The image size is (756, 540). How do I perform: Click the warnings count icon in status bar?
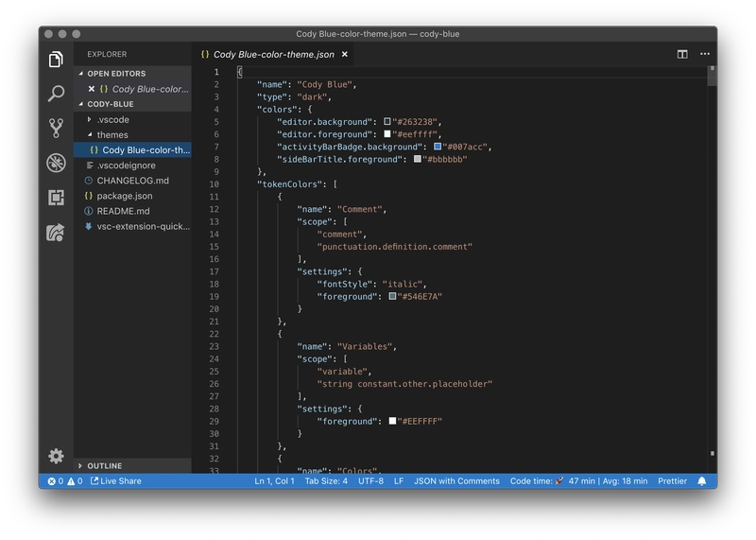(x=71, y=481)
